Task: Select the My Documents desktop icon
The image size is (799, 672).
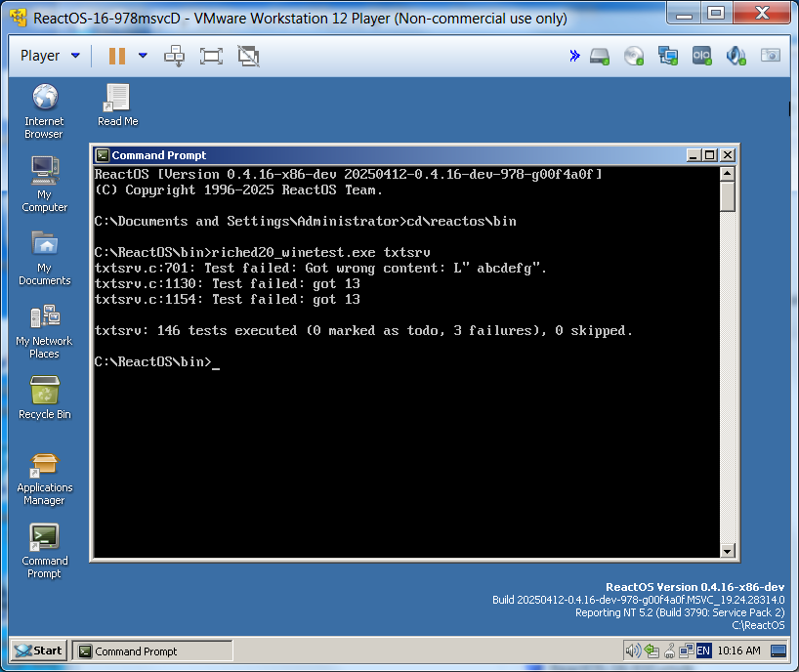Action: tap(44, 258)
